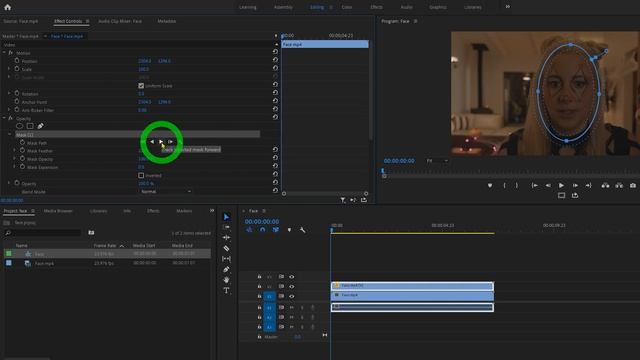Hide the top video track eye
The height and width of the screenshot is (360, 640).
(291, 277)
